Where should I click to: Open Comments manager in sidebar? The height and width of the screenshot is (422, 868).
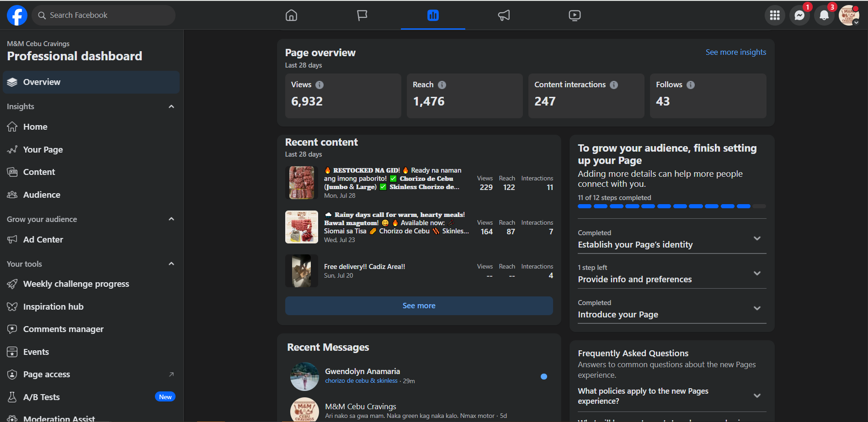[x=63, y=329]
